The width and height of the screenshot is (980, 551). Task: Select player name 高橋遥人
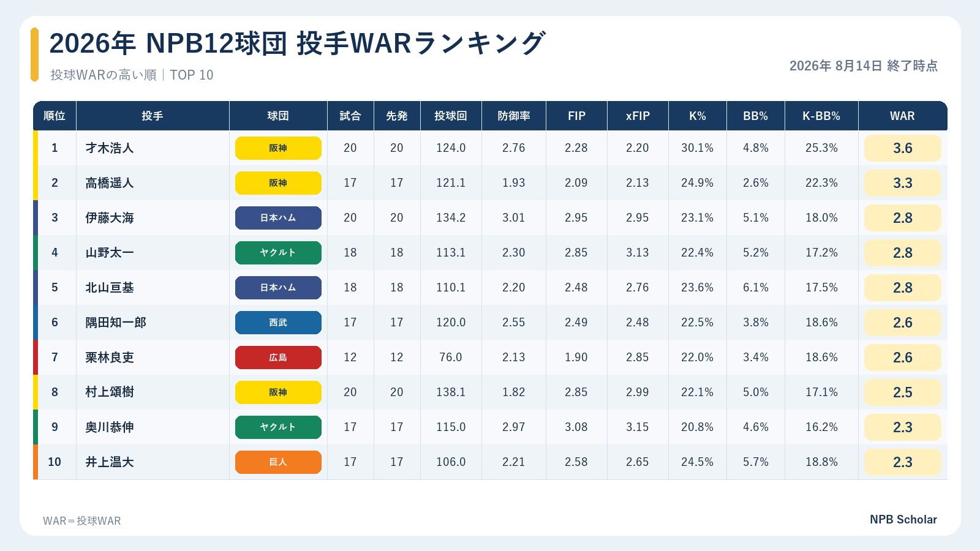[x=110, y=183]
